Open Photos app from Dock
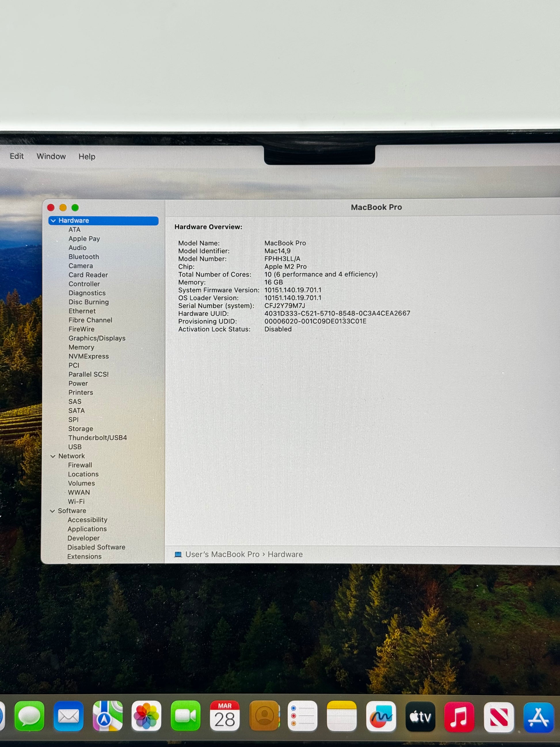Screen dimensions: 560x747 click(146, 715)
